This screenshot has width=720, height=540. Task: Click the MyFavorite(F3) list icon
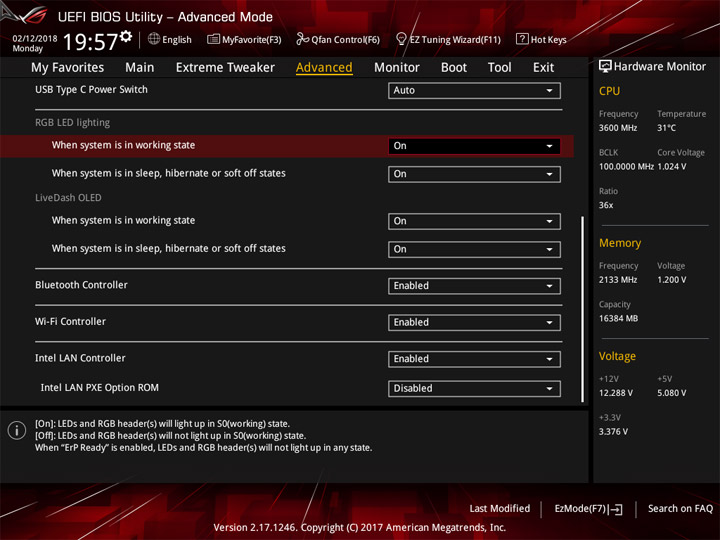[214, 39]
